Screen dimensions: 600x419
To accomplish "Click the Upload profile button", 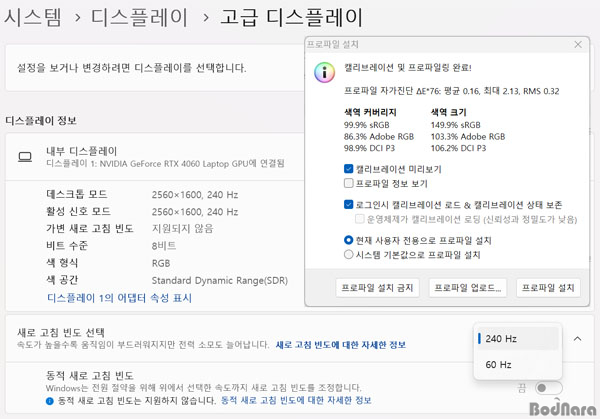I will coord(468,288).
